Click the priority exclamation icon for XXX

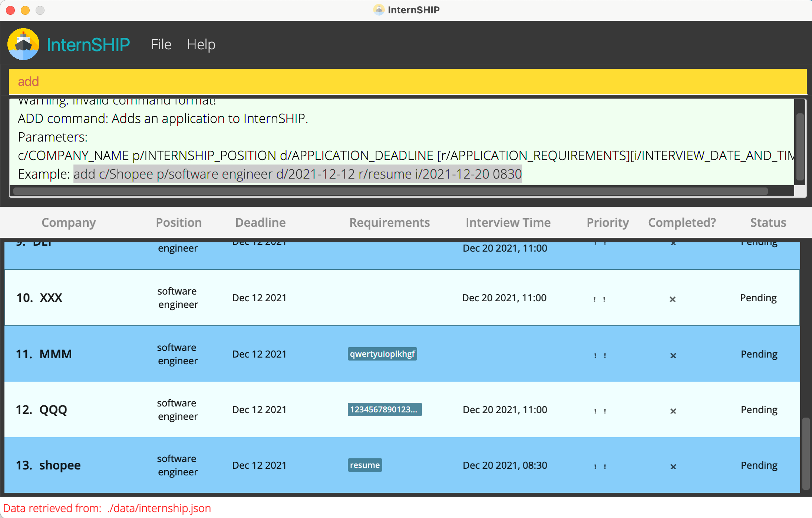point(599,299)
